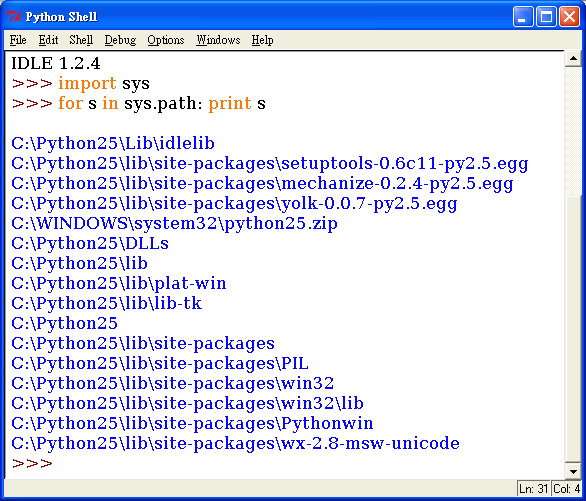Open the File menu

(x=18, y=40)
